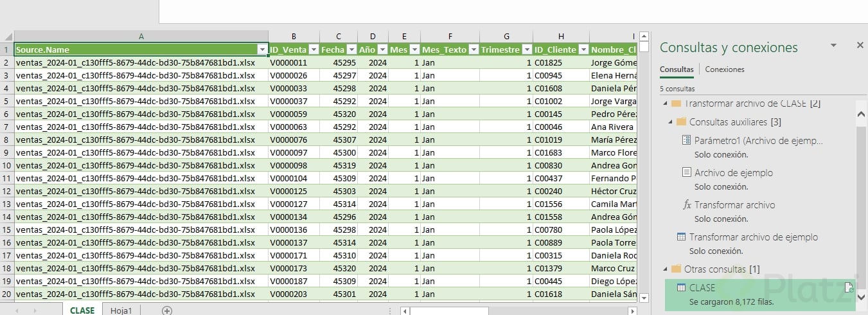Click the Otras consultas folder icon

click(x=676, y=269)
